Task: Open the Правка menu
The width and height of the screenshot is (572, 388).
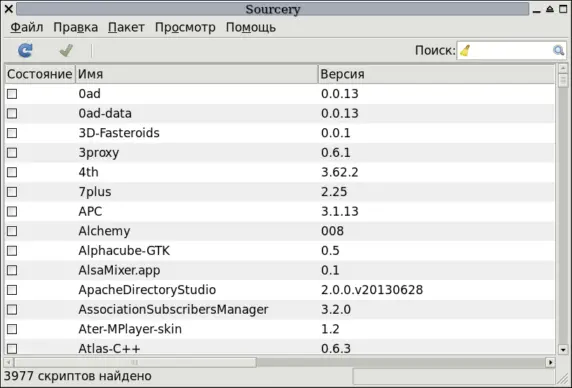Action: click(76, 27)
